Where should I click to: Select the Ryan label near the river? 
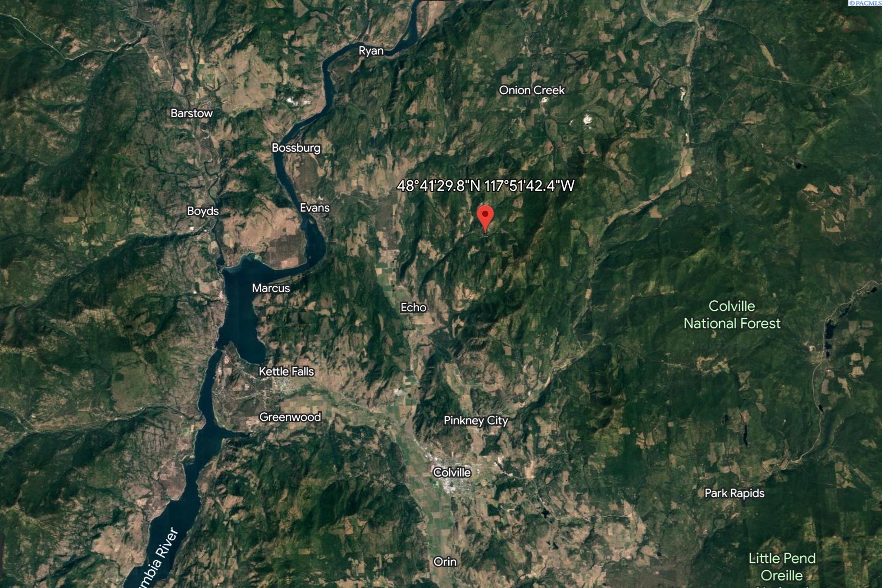tap(371, 51)
